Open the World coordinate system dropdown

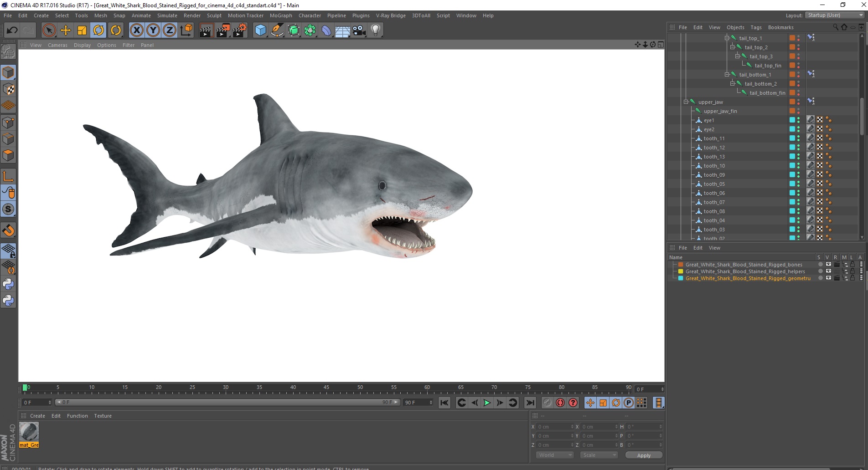coord(554,455)
